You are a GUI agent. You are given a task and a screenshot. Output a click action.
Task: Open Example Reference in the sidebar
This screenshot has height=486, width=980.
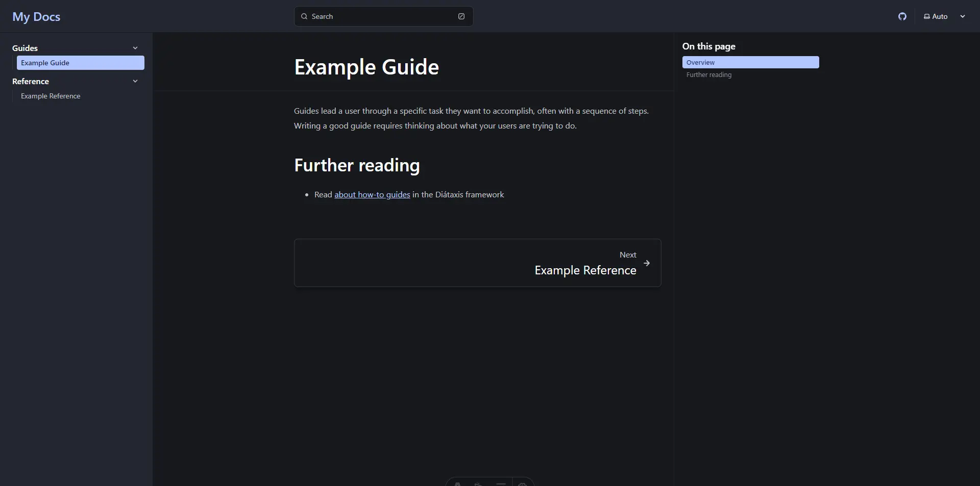pyautogui.click(x=51, y=96)
